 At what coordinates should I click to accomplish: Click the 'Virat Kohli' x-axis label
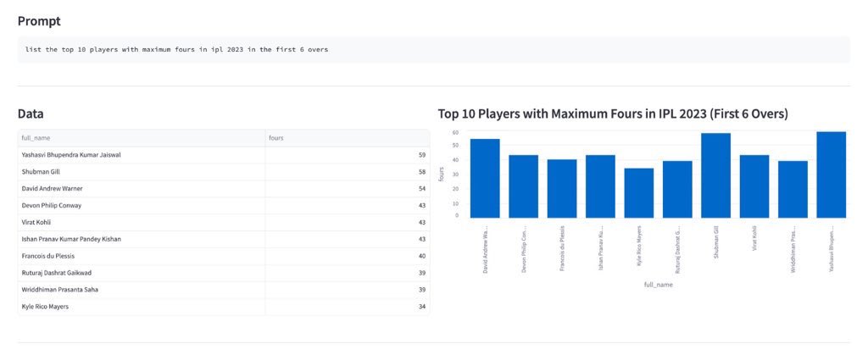click(x=754, y=240)
